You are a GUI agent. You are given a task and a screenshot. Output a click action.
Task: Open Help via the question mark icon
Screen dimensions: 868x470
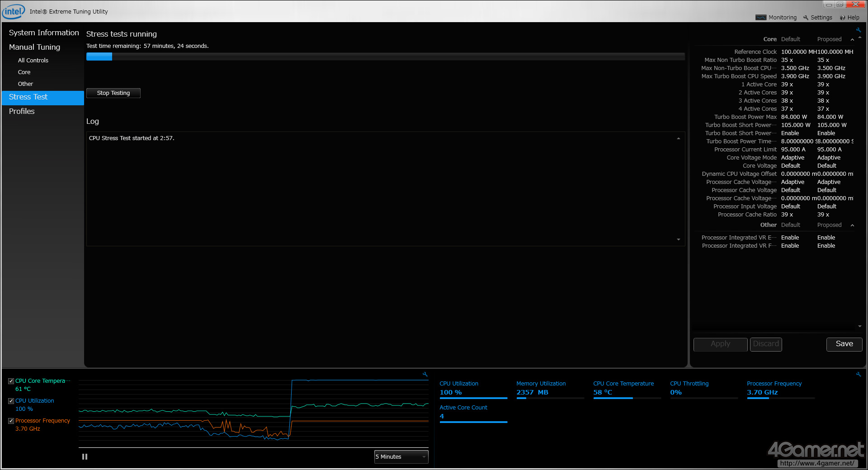[x=842, y=18]
